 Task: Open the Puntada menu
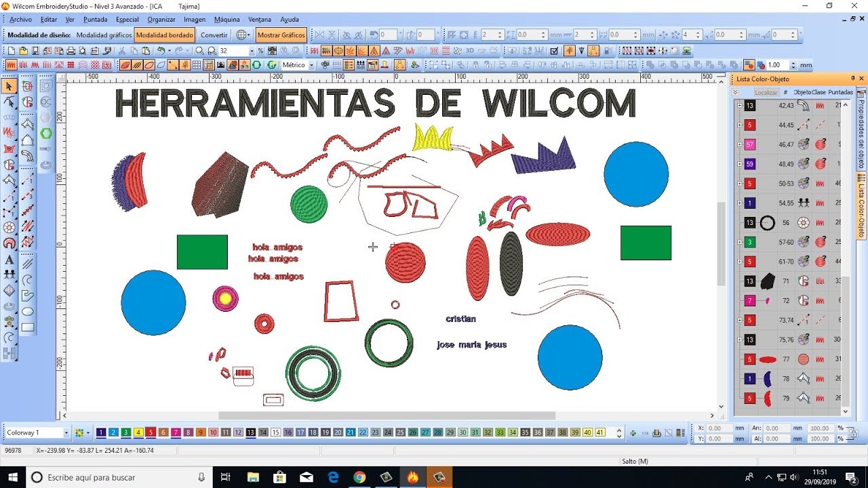pos(95,20)
